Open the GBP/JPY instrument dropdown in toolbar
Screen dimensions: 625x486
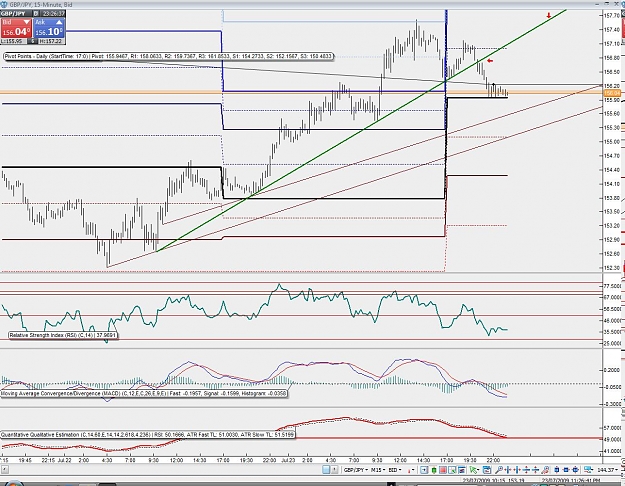(x=356, y=470)
